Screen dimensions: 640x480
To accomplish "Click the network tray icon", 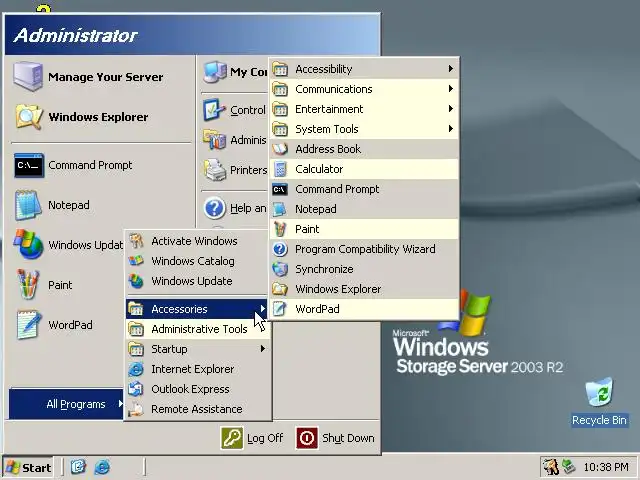I will coord(568,467).
